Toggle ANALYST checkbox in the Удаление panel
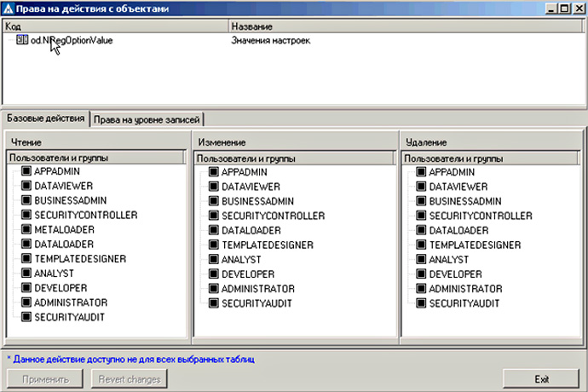 (422, 259)
